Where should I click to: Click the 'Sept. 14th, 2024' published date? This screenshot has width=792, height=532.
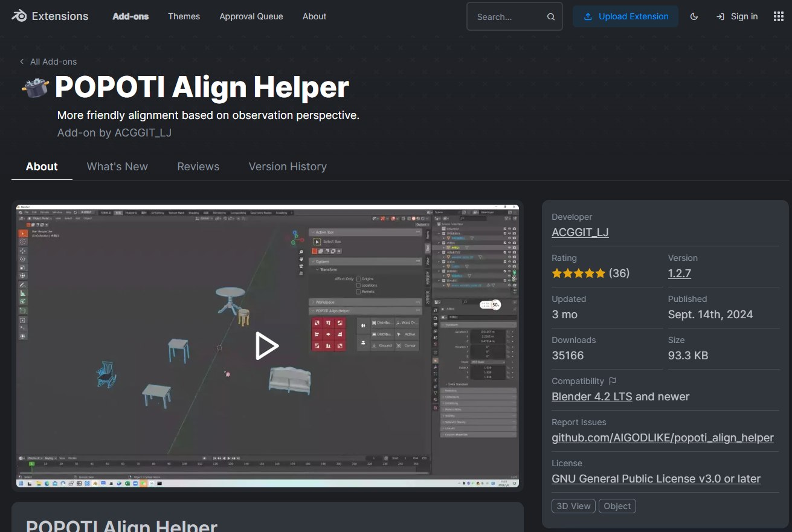tap(710, 315)
